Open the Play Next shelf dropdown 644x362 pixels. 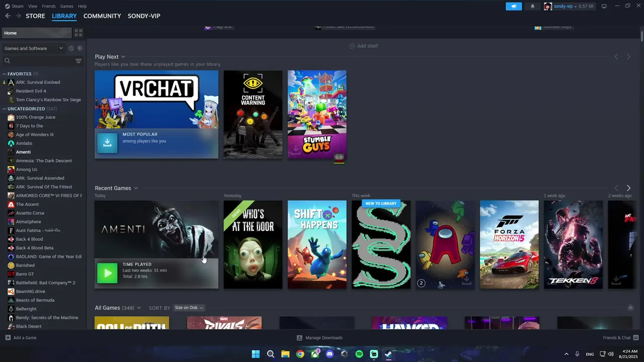[x=123, y=57]
